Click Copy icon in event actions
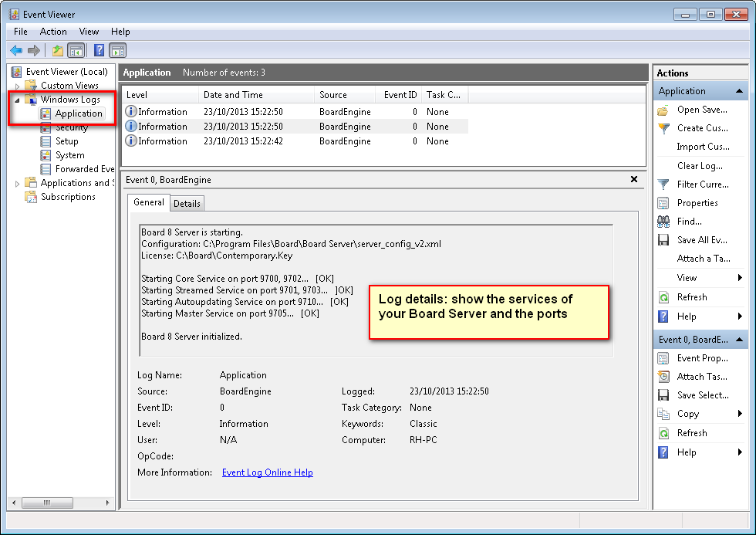This screenshot has width=756, height=535. tap(663, 414)
